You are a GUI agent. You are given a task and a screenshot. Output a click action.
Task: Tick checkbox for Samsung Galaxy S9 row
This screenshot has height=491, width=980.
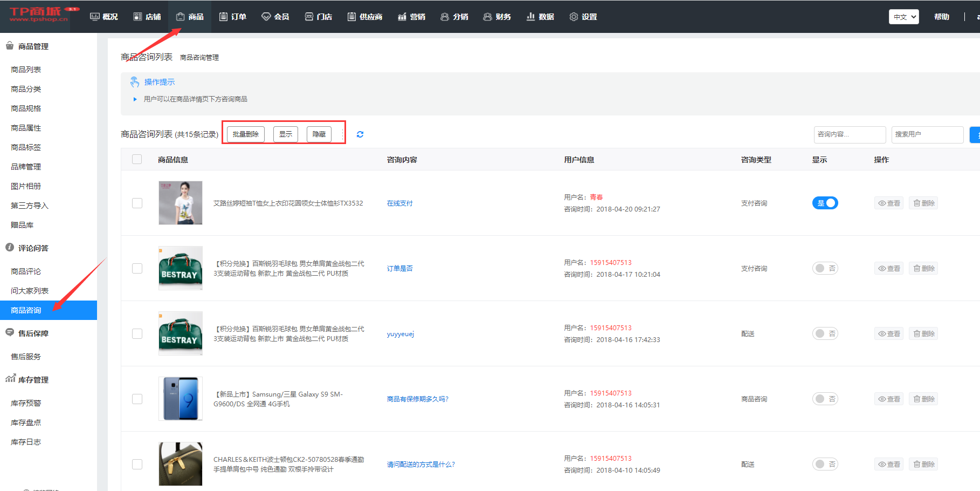[x=137, y=399]
